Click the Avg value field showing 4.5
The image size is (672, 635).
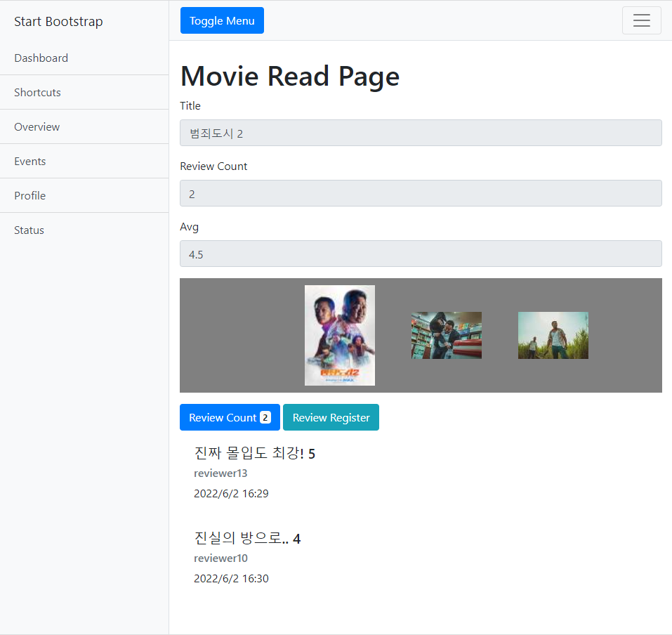pos(421,254)
